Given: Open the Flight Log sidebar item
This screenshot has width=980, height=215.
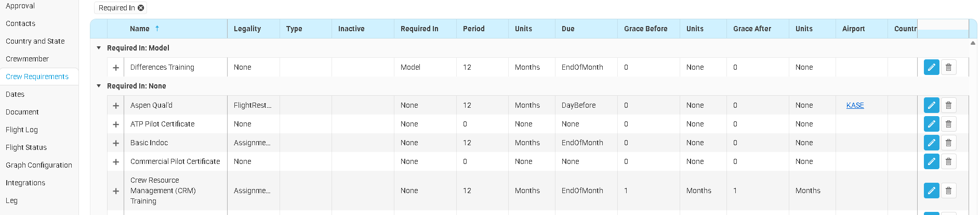Looking at the screenshot, I should [x=22, y=130].
